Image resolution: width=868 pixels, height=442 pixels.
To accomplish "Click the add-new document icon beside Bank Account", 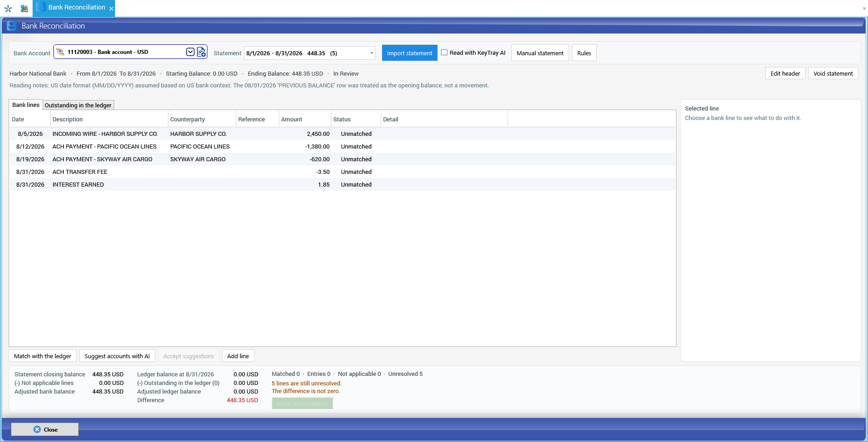I will click(x=201, y=52).
